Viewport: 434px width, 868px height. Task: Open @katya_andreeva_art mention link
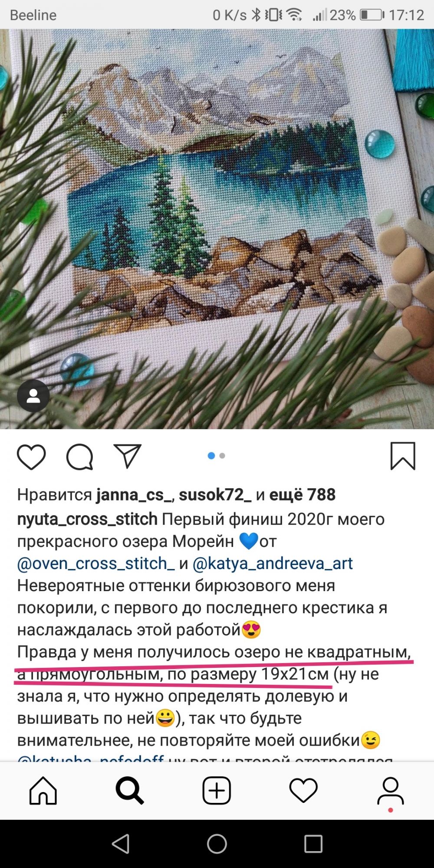point(273,563)
